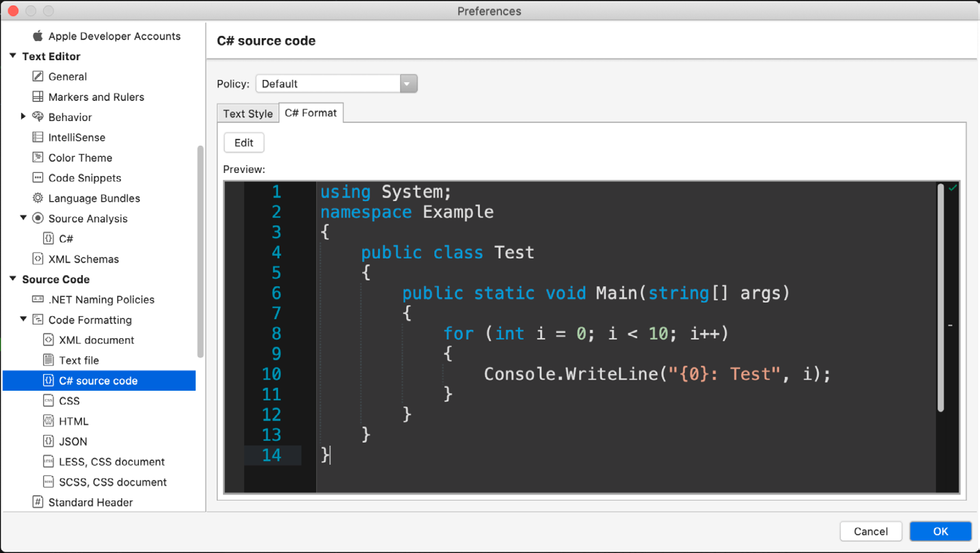Viewport: 980px width, 553px height.
Task: Select HTML formatting item
Action: coord(73,421)
